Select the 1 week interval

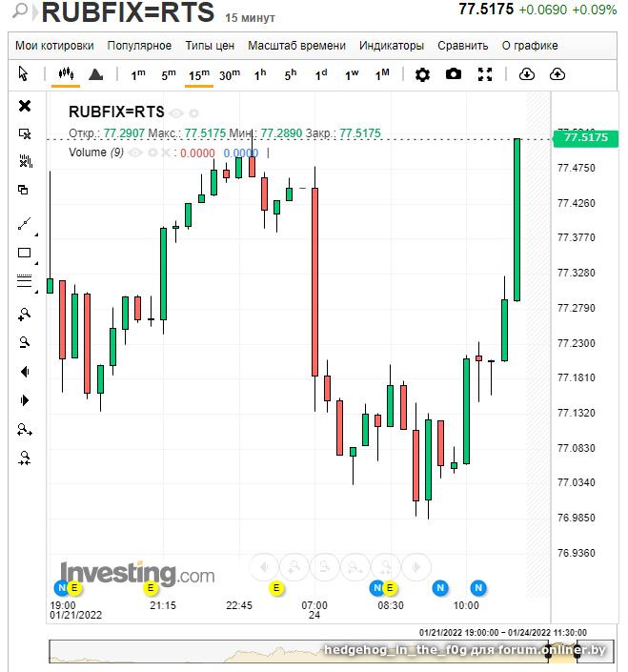(352, 75)
